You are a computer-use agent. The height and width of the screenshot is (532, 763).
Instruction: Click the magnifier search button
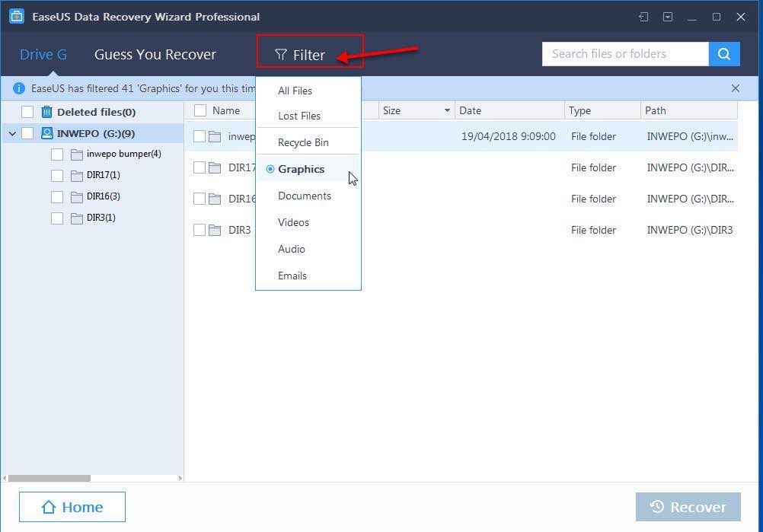pos(724,53)
